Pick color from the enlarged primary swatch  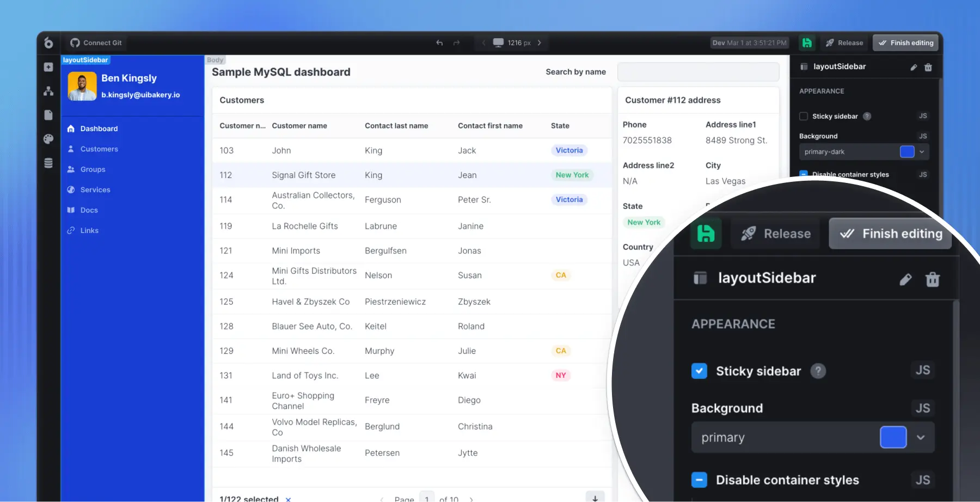pos(893,437)
